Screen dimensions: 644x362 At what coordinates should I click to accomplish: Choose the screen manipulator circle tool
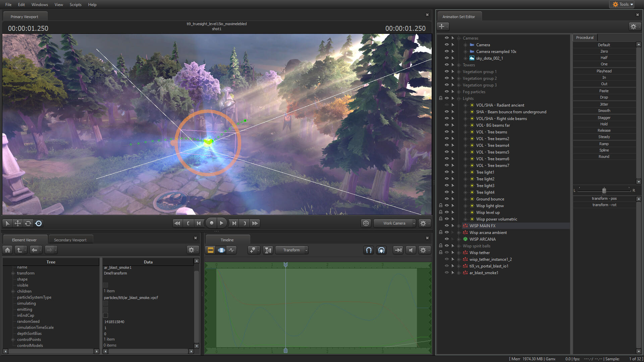tap(39, 223)
